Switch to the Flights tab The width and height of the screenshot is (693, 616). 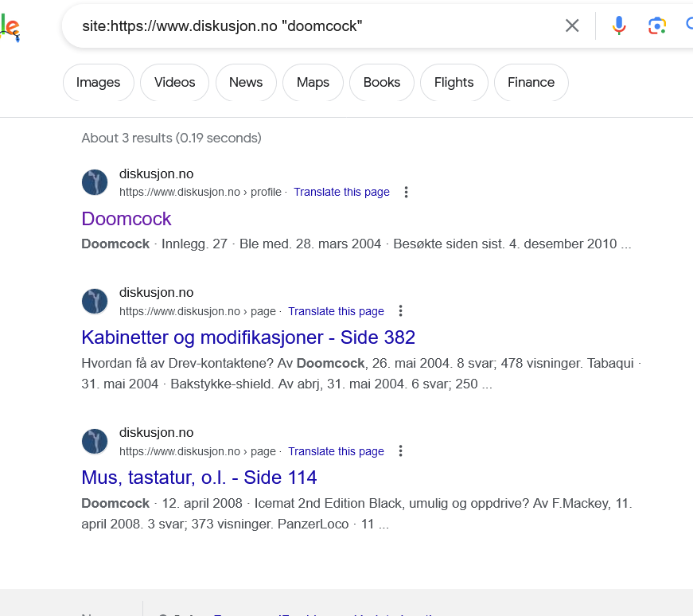(454, 82)
